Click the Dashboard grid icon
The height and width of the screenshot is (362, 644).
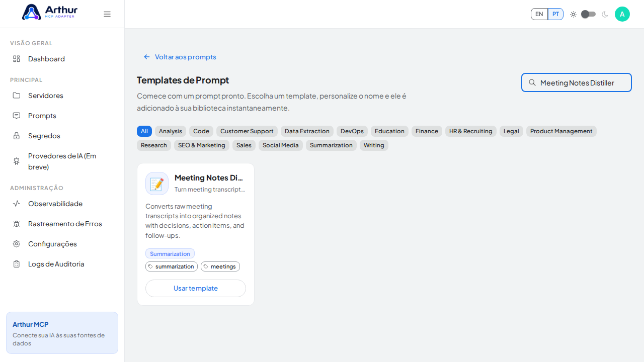coord(17,59)
